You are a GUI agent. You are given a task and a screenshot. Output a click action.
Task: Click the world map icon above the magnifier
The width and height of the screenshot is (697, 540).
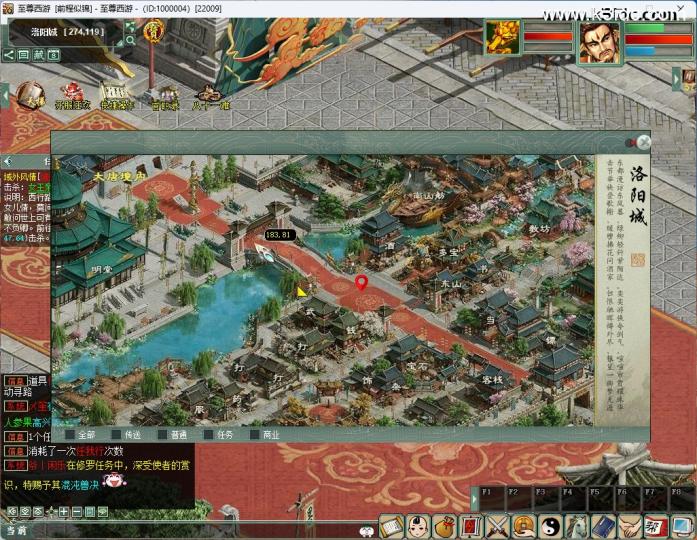click(x=130, y=27)
